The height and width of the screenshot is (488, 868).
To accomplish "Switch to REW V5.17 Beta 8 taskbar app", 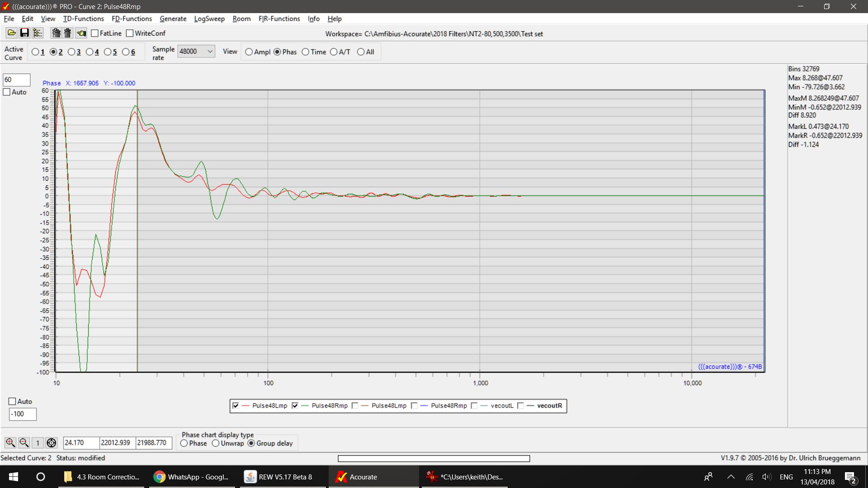I will pos(283,477).
